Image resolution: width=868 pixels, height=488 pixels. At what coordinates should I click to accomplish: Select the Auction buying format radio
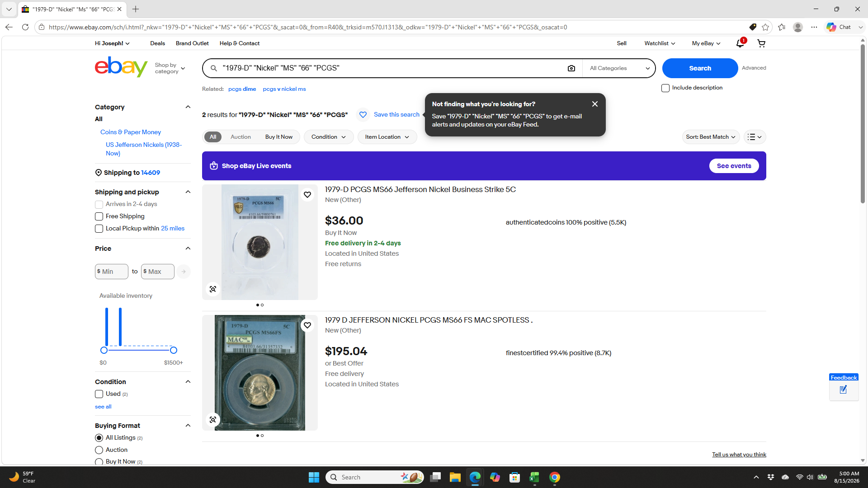click(99, 450)
